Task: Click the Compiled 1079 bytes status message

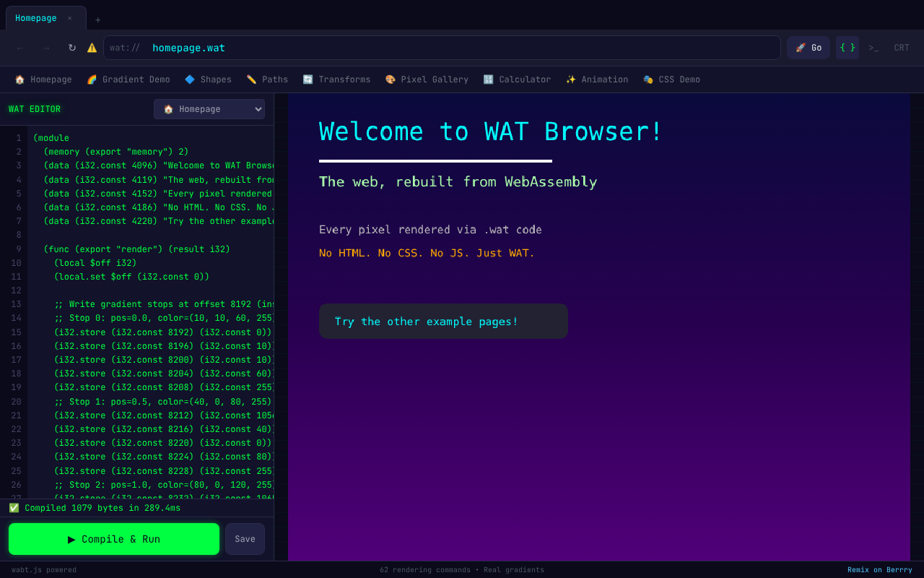Action: tap(95, 508)
